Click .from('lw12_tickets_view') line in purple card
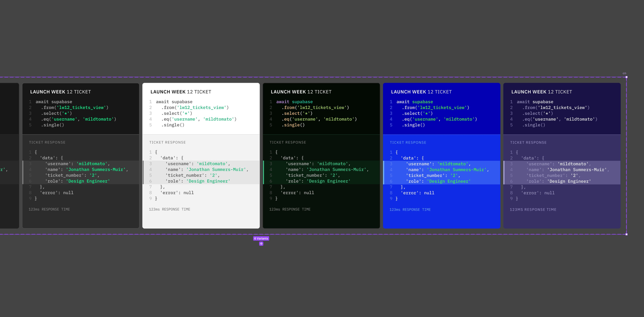Viewport: 644px width, 317px height. point(556,108)
